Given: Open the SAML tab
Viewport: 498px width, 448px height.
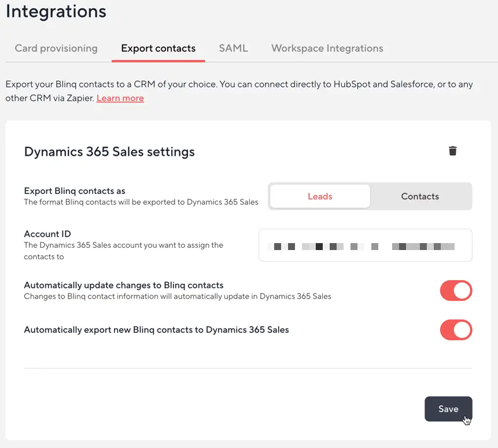Looking at the screenshot, I should pos(234,48).
